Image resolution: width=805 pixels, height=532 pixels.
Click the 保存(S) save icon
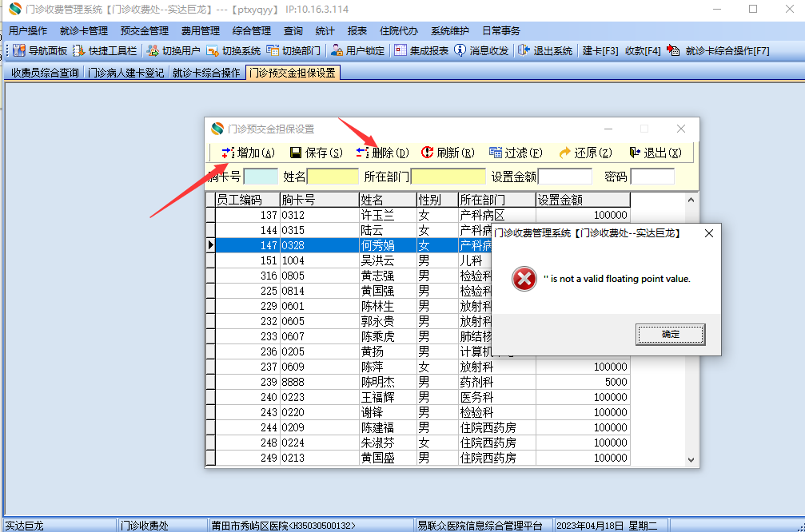click(296, 153)
